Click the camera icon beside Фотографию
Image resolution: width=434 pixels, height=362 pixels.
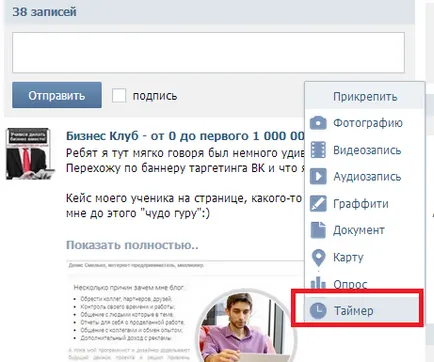[318, 123]
